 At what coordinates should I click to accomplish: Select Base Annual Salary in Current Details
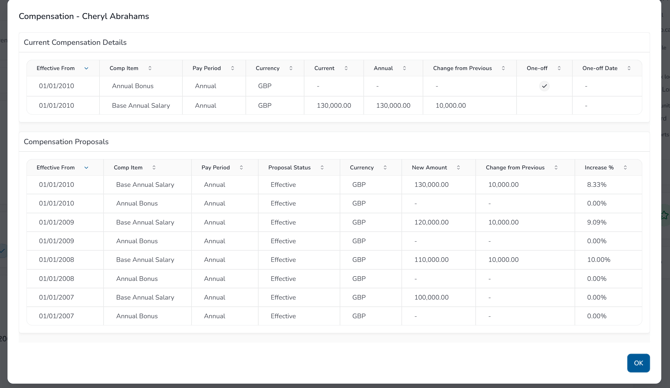coord(141,106)
